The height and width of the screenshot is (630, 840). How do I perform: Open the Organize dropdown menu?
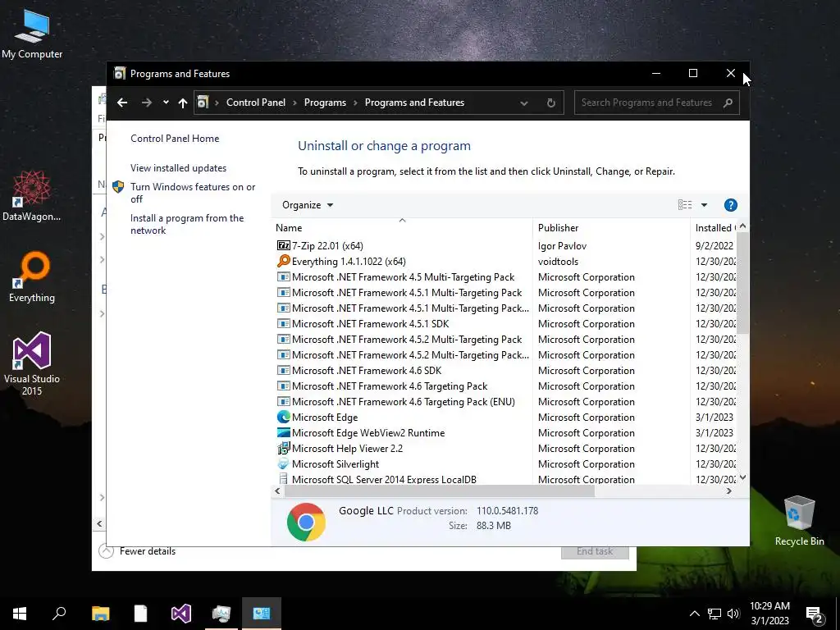click(308, 205)
